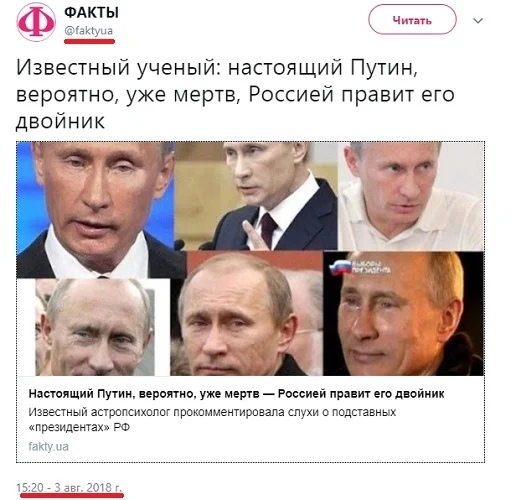Open the small white-bordered face photo
The image size is (516, 500).
(x=95, y=327)
